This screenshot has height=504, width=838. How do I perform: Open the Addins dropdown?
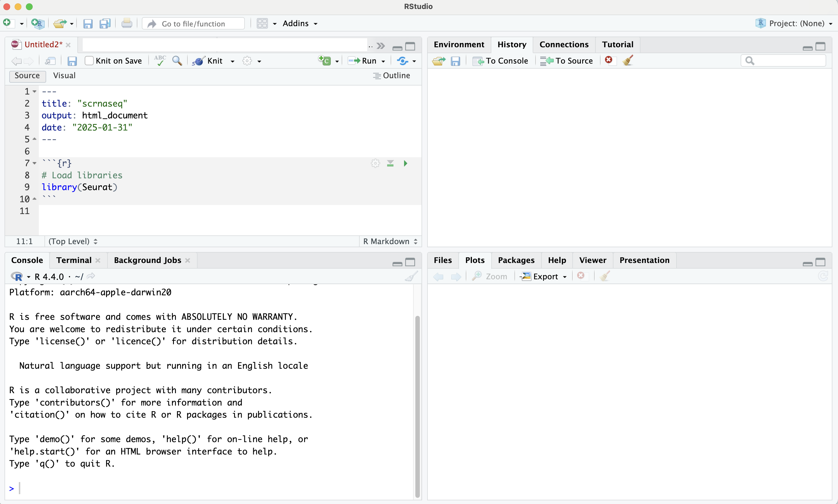point(300,23)
